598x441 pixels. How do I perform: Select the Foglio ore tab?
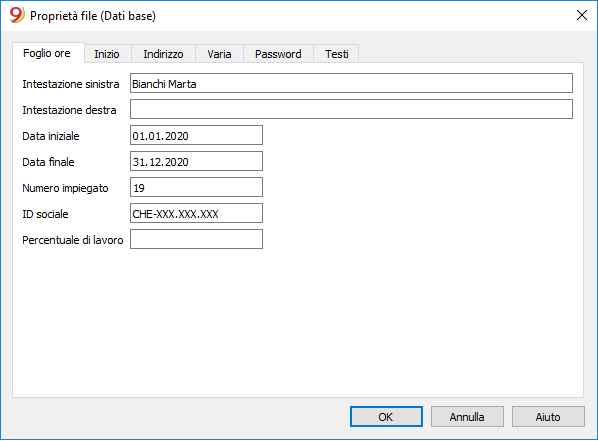pyautogui.click(x=47, y=53)
